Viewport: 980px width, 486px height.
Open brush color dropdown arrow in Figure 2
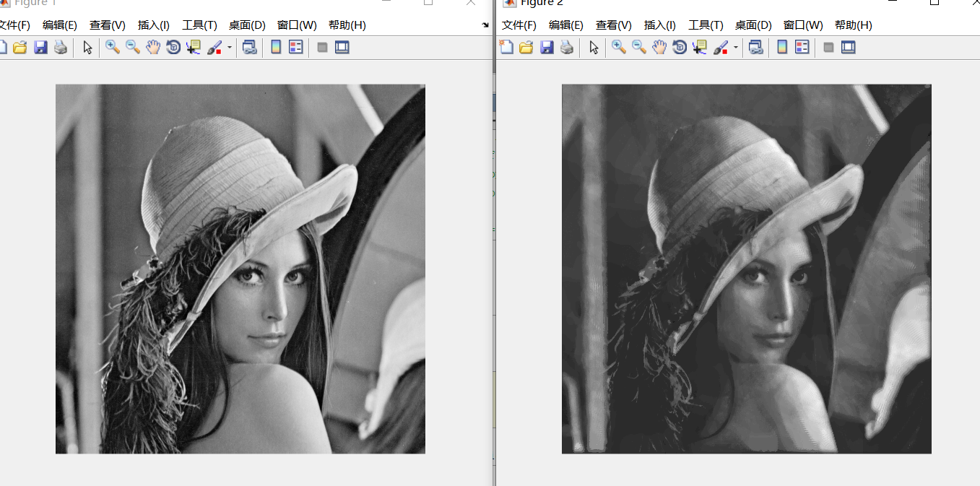click(x=736, y=48)
